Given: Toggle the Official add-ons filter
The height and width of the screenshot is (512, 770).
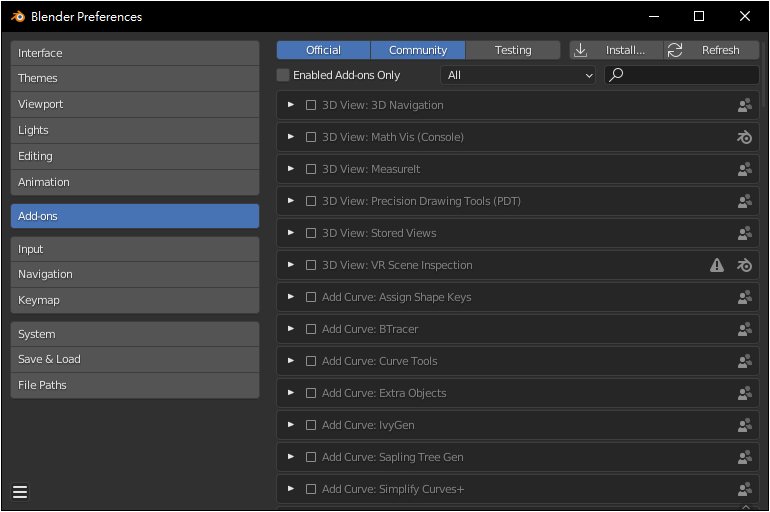Looking at the screenshot, I should (323, 50).
